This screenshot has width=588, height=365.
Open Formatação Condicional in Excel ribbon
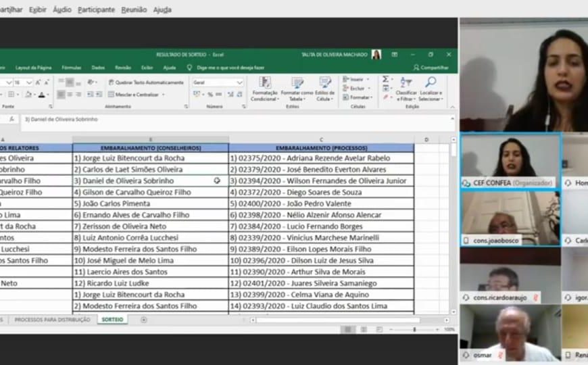pyautogui.click(x=265, y=89)
